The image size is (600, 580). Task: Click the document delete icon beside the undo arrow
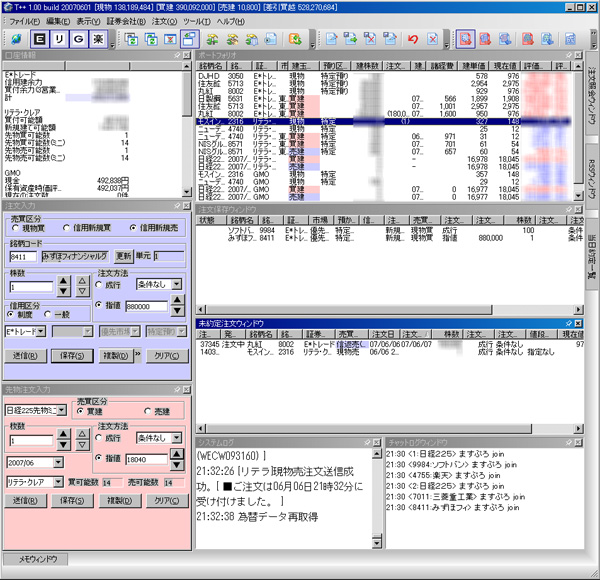click(x=432, y=39)
